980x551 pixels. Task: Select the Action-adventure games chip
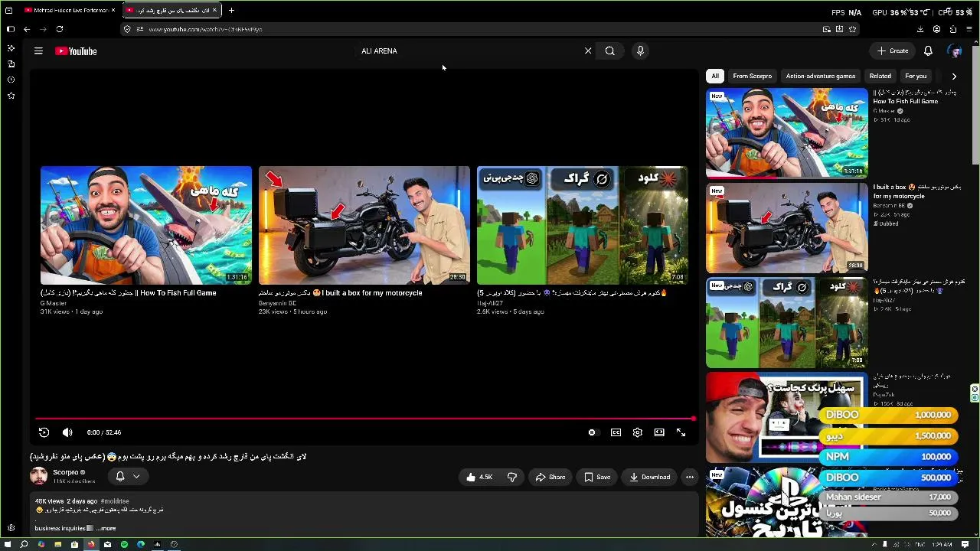tap(821, 76)
